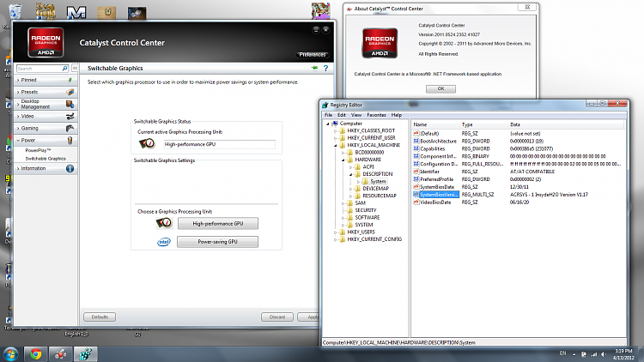Open the Help menu in Registry Editor

(397, 115)
